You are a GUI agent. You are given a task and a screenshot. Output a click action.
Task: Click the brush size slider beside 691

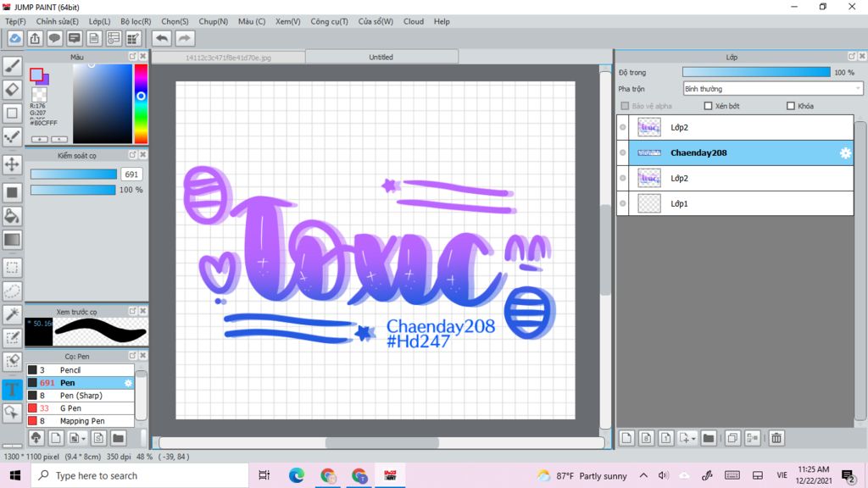pos(74,175)
